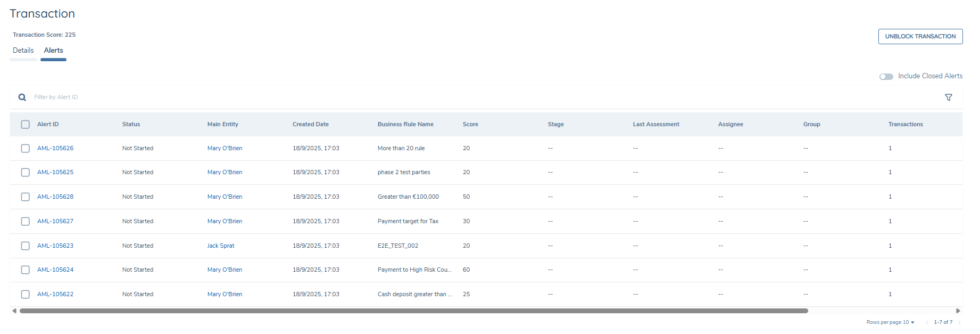The image size is (980, 334).
Task: Switch to the Details tab
Action: point(23,51)
